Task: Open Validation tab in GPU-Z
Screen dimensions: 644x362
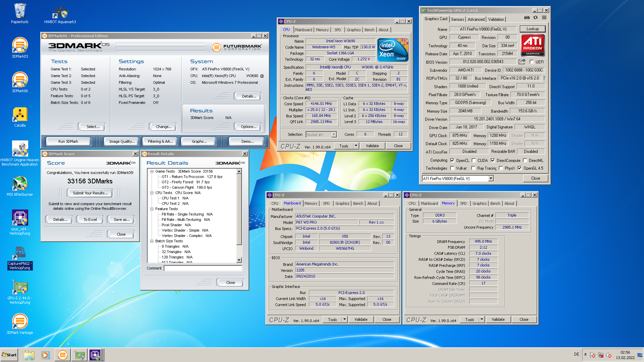Action: (x=496, y=19)
